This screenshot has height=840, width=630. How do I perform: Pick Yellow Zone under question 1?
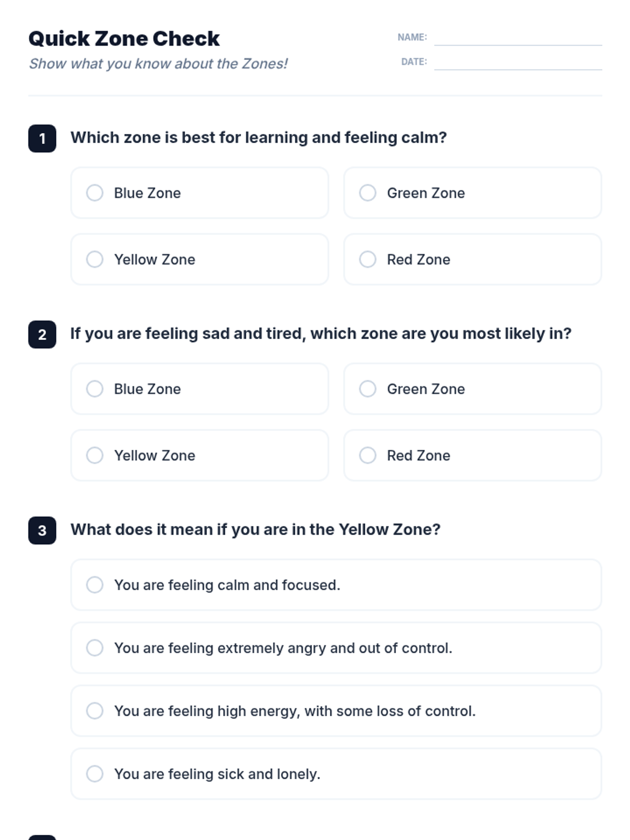(95, 259)
